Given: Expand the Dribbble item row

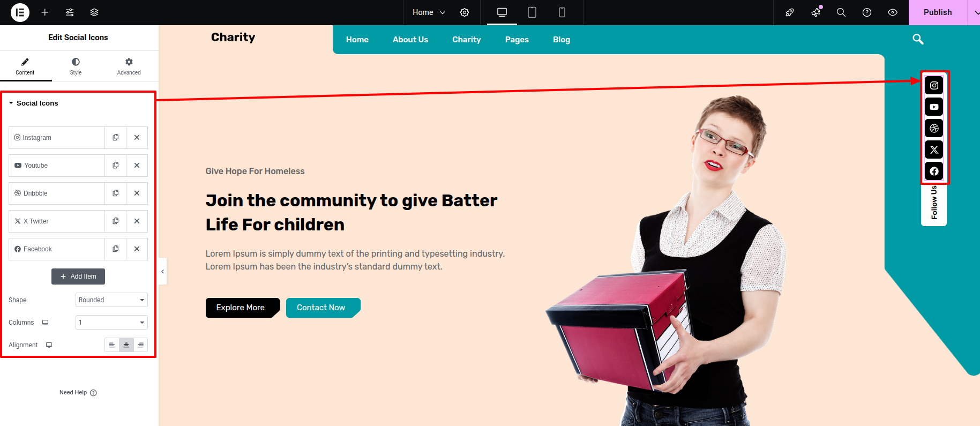Looking at the screenshot, I should (x=57, y=193).
